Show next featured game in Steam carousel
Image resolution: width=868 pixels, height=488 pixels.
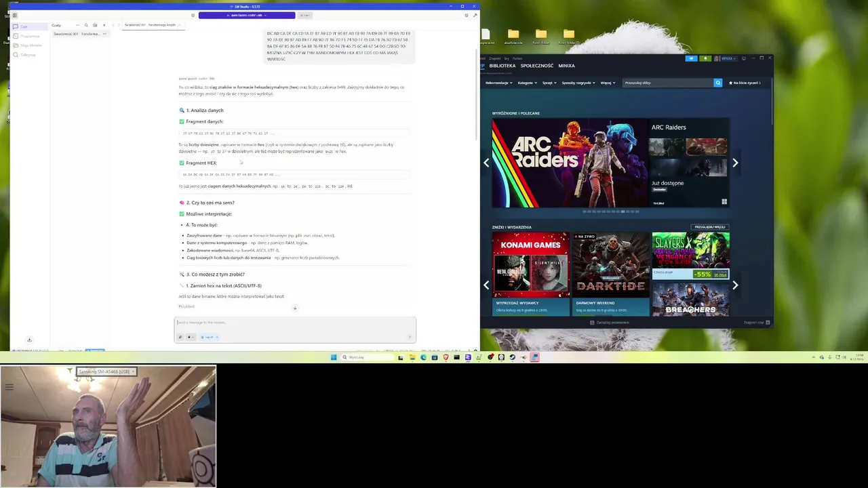735,163
